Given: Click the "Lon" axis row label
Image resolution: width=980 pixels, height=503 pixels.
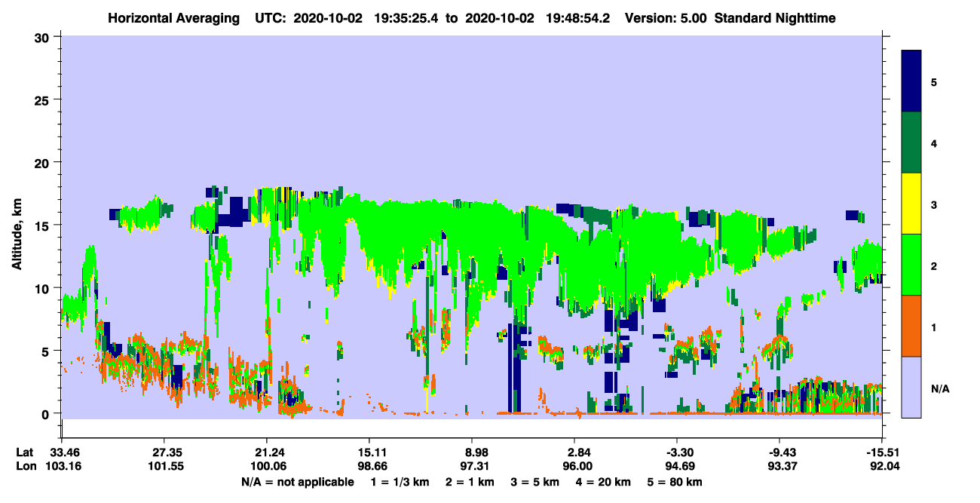Looking at the screenshot, I should (25, 466).
